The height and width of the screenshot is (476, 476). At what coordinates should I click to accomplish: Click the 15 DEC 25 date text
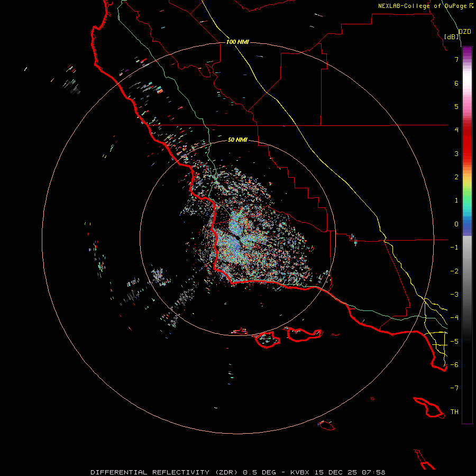point(336,472)
